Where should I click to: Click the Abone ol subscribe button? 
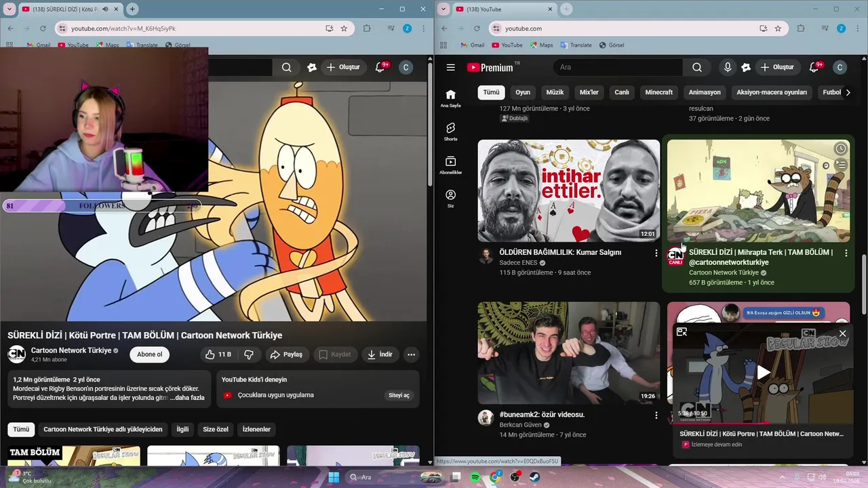tap(150, 354)
